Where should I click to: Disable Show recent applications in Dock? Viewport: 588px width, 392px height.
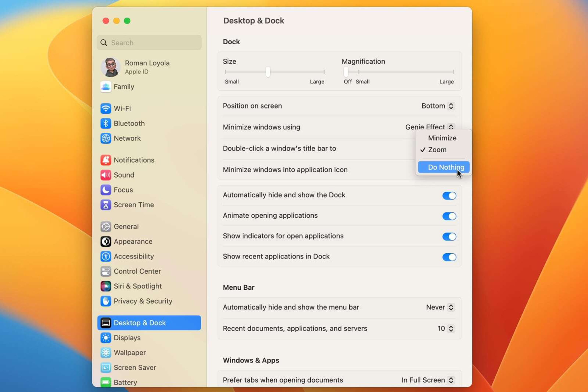tap(449, 257)
